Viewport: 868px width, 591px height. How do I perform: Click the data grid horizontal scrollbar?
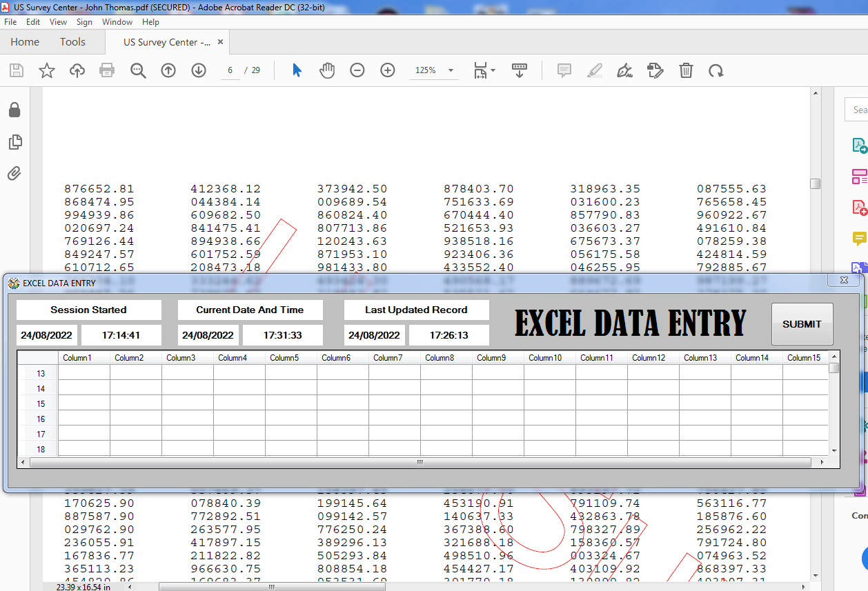(x=420, y=462)
